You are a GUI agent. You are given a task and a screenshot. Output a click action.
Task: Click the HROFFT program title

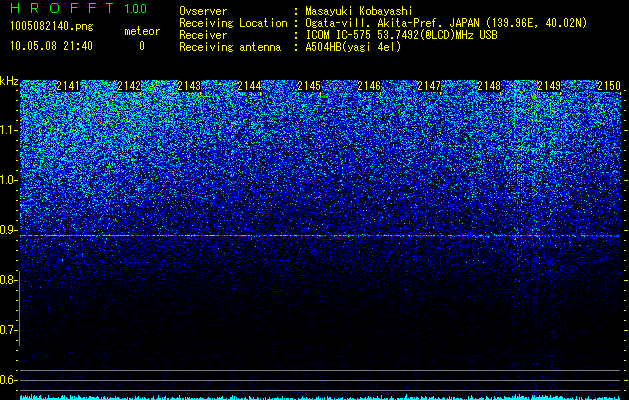tap(62, 8)
